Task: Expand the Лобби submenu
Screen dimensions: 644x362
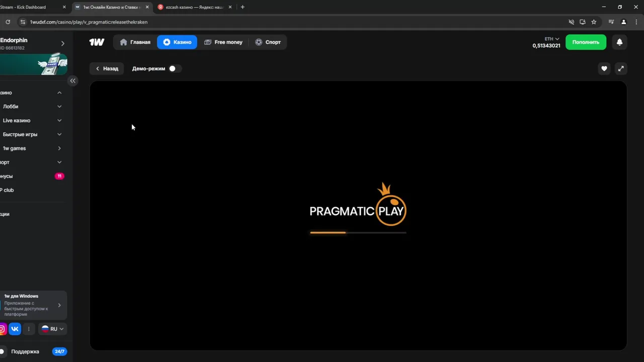Action: click(59, 107)
